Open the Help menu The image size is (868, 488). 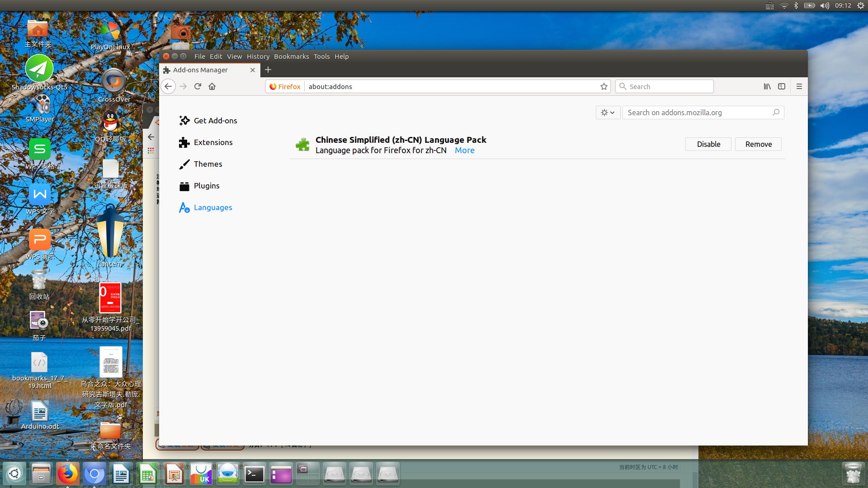342,56
